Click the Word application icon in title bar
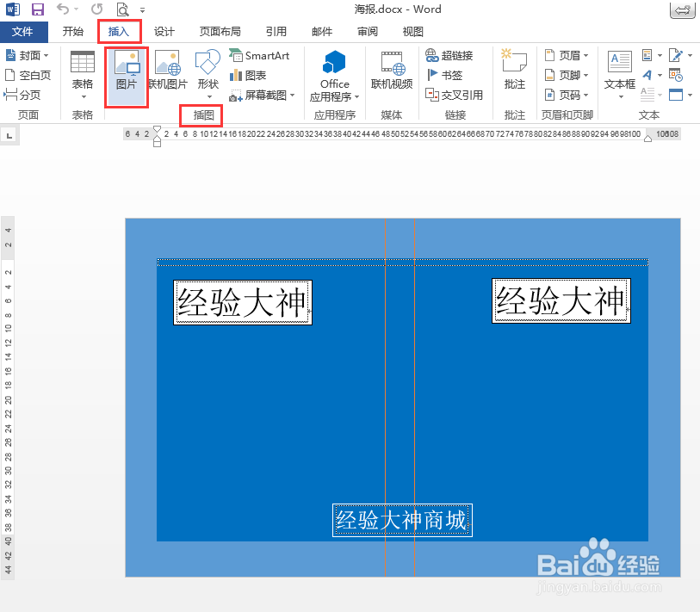 click(13, 9)
